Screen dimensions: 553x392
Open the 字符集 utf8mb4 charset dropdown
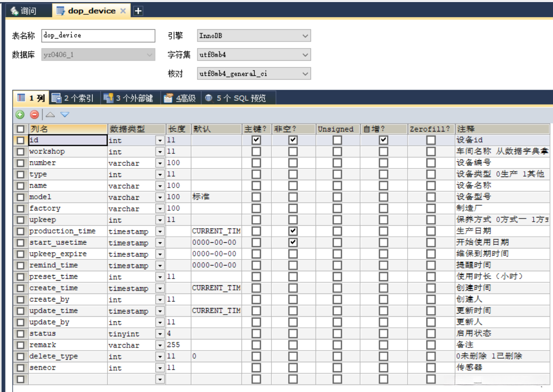click(254, 55)
